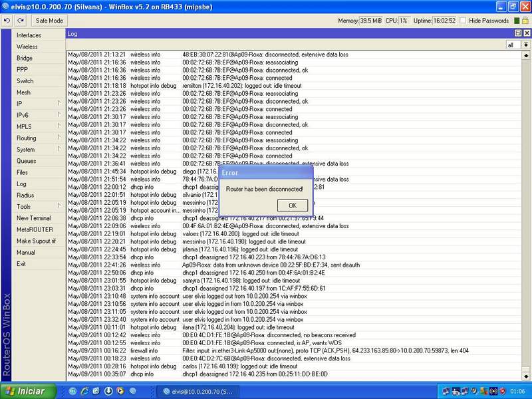Select the 00:12:55 wants WDS row
The image size is (532, 399).
(294, 343)
